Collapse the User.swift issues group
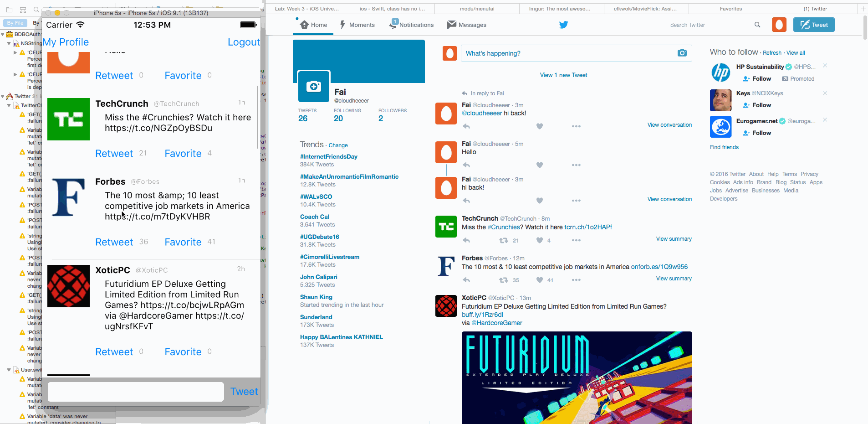Viewport: 868px width, 424px height. pyautogui.click(x=9, y=370)
